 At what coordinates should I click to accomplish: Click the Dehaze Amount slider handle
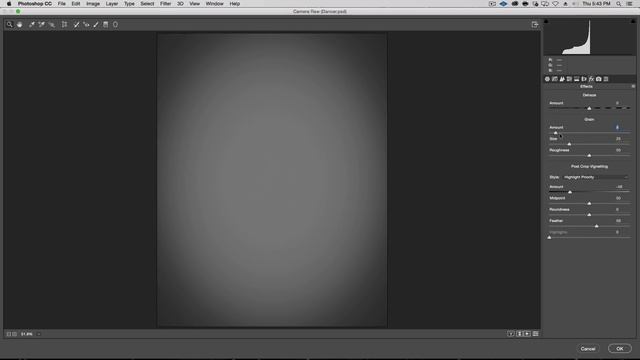589,108
